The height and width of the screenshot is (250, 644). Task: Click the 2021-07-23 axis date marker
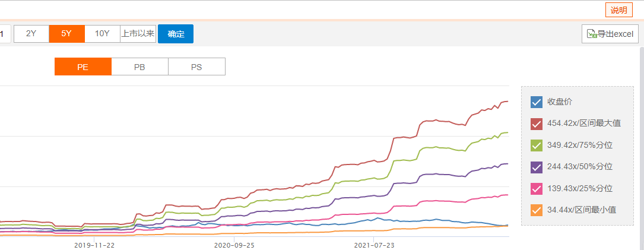(374, 245)
